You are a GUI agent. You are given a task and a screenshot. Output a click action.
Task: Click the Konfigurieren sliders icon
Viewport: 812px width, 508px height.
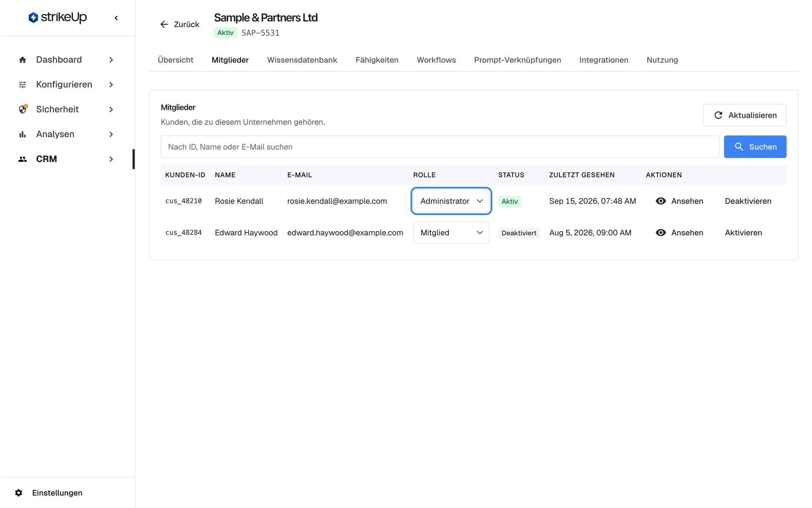point(23,84)
